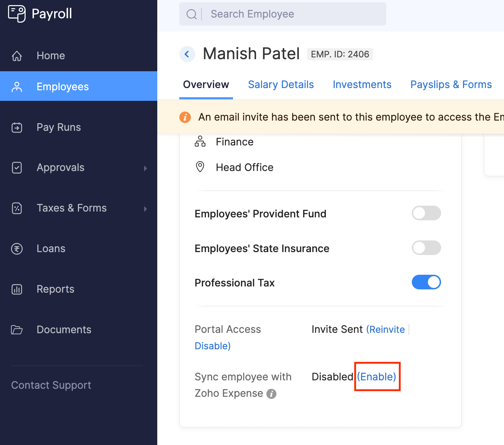Switch to the Salary Details tab

tap(281, 84)
